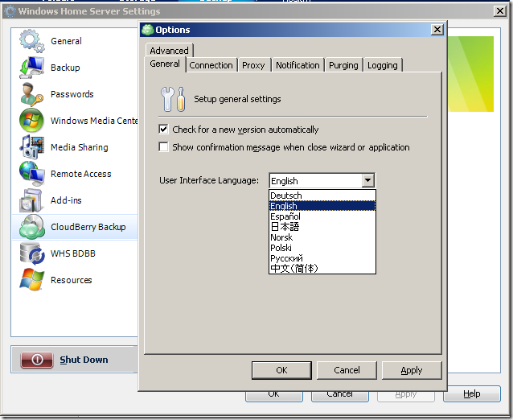513x420 pixels.
Task: Click Cancel in the Options dialog
Action: click(x=347, y=370)
